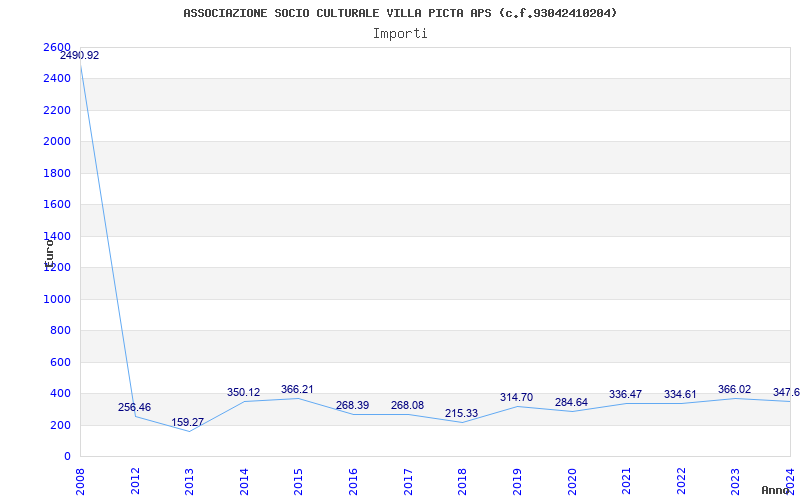Click the y-axis value 2200
The height and width of the screenshot is (500, 800).
(x=57, y=110)
